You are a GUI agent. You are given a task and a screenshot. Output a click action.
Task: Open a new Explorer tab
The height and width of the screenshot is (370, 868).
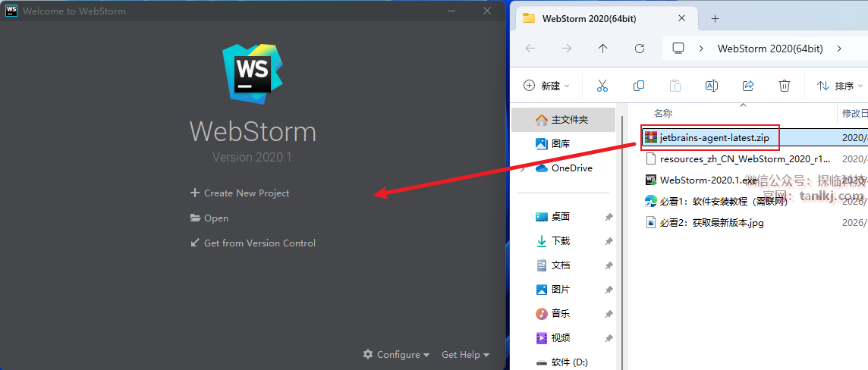click(715, 19)
